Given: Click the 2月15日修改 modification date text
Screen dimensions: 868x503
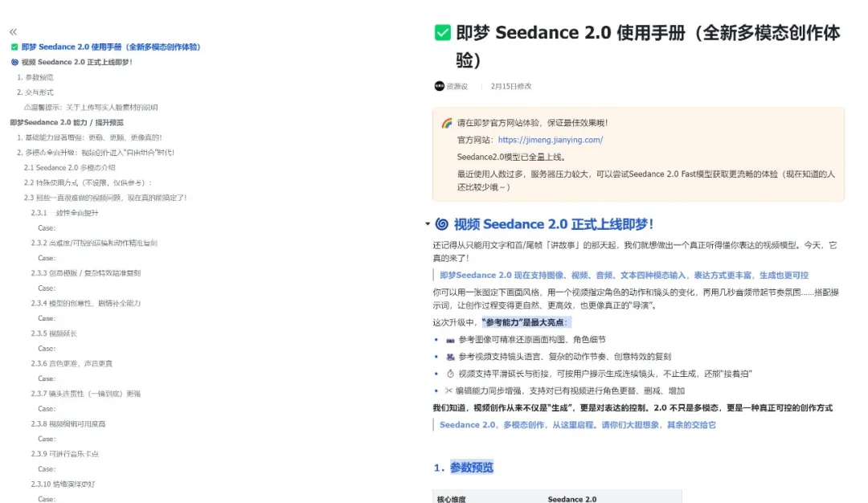Looking at the screenshot, I should (511, 86).
